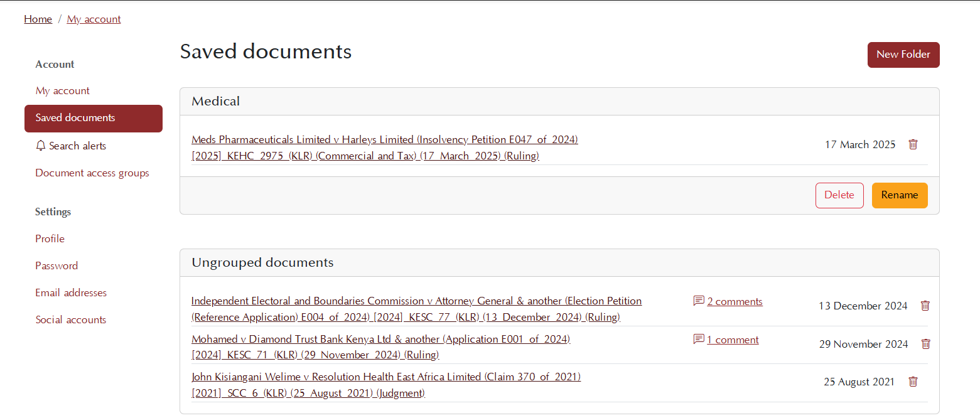Click the Ungrouped documents heading

(262, 262)
